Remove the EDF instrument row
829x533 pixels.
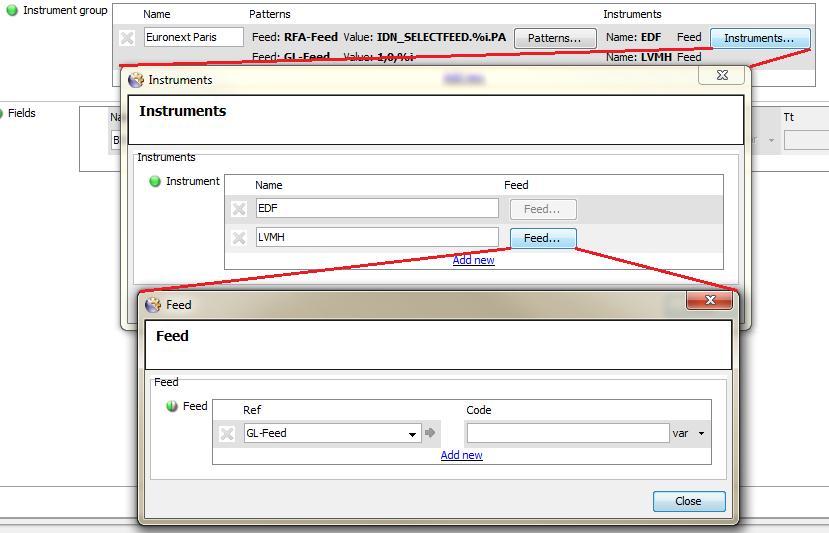point(239,209)
